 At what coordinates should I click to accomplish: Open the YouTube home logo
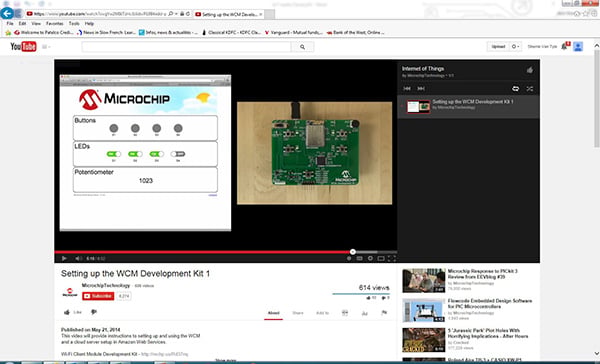point(23,47)
